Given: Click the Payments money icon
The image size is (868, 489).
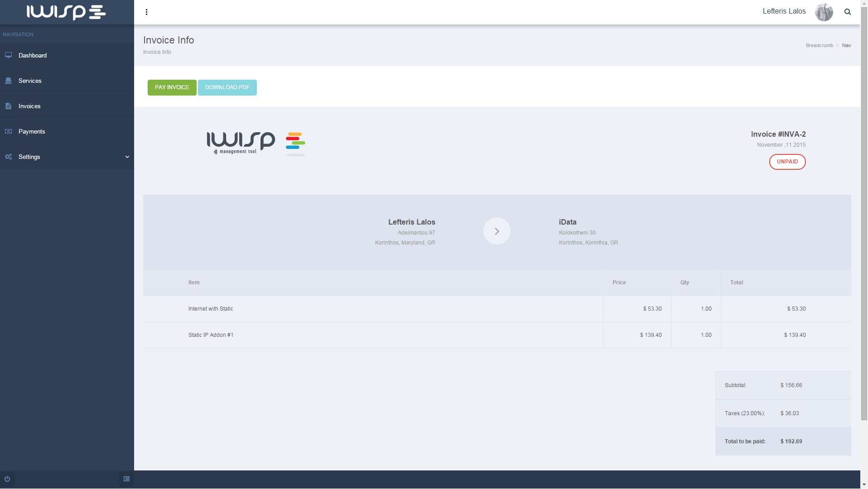Looking at the screenshot, I should pos(8,131).
